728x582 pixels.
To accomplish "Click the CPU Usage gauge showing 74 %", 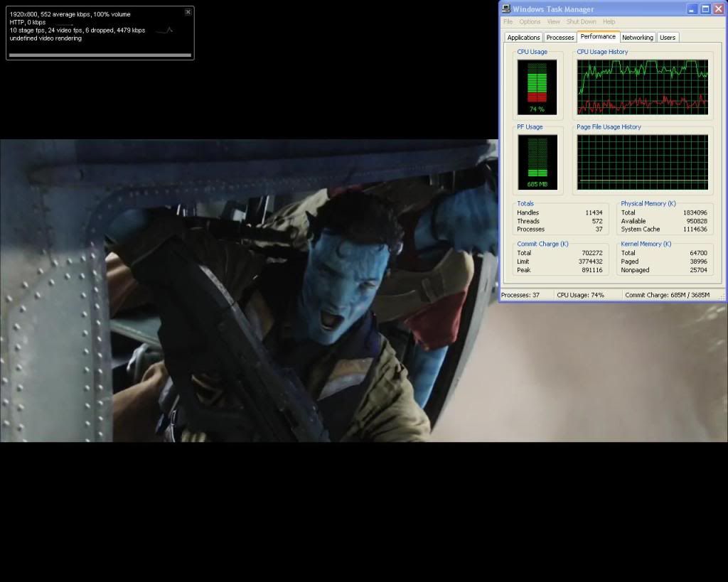I will (537, 87).
